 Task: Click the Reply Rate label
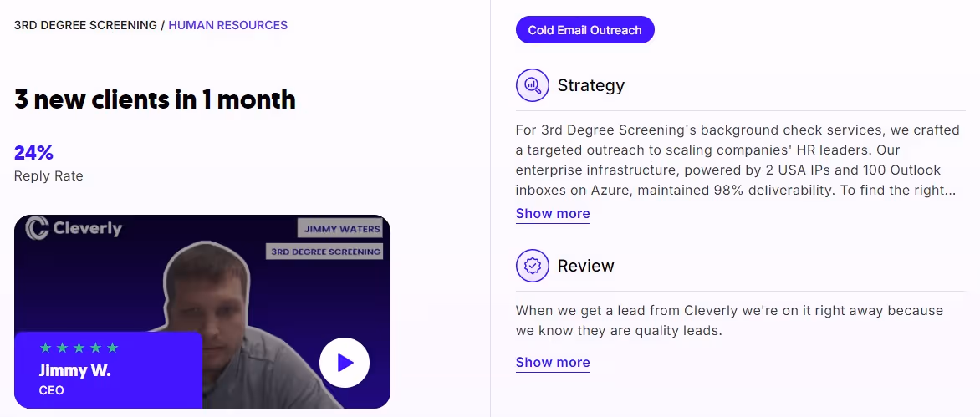pos(48,176)
